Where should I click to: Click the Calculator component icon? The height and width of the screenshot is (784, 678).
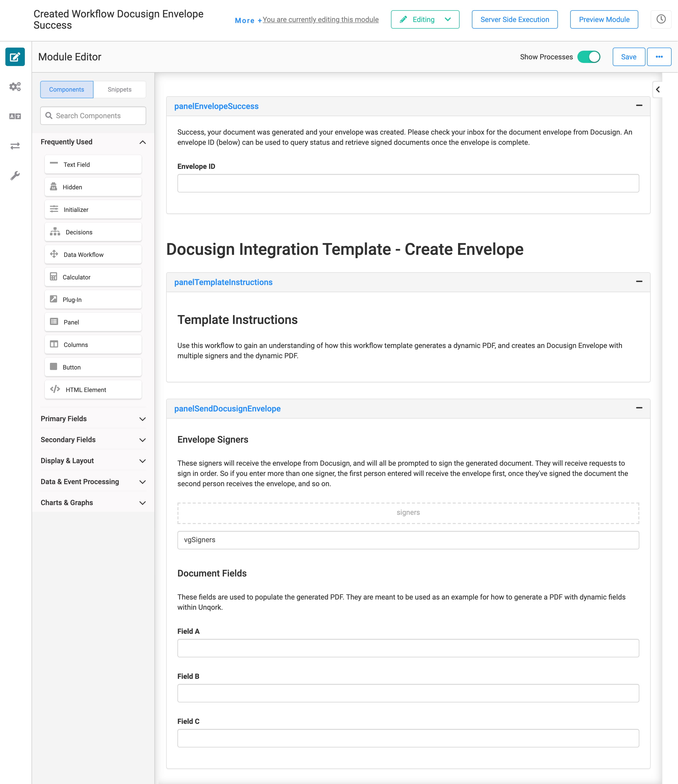tap(54, 277)
